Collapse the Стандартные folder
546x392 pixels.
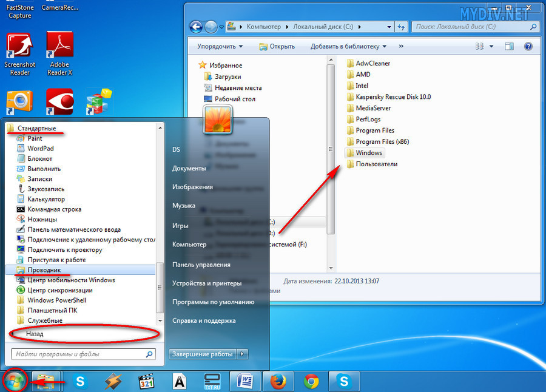[x=32, y=128]
